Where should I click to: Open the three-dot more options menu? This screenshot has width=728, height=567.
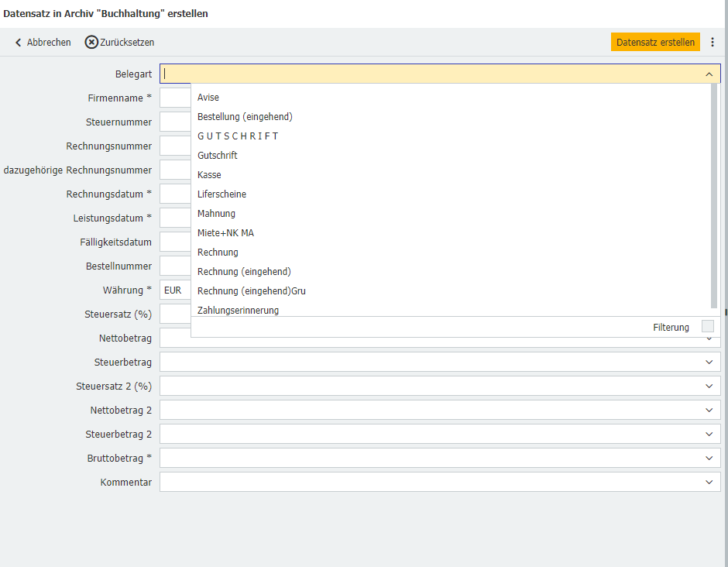point(713,43)
